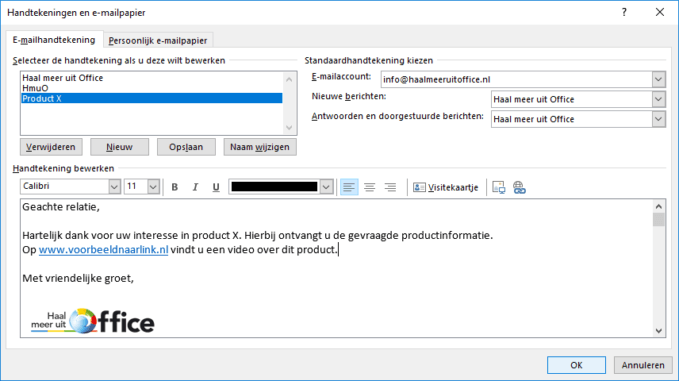Click signature list scroll down arrow
This screenshot has height=381, width=679.
[289, 128]
